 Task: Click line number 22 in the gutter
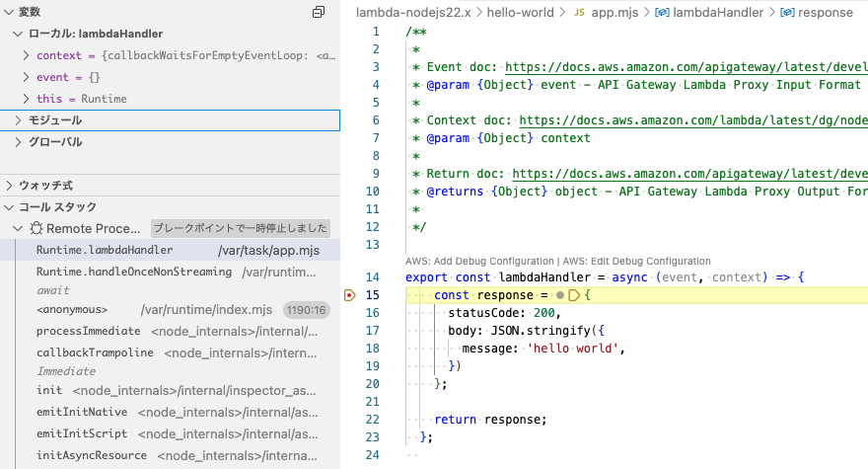click(373, 420)
